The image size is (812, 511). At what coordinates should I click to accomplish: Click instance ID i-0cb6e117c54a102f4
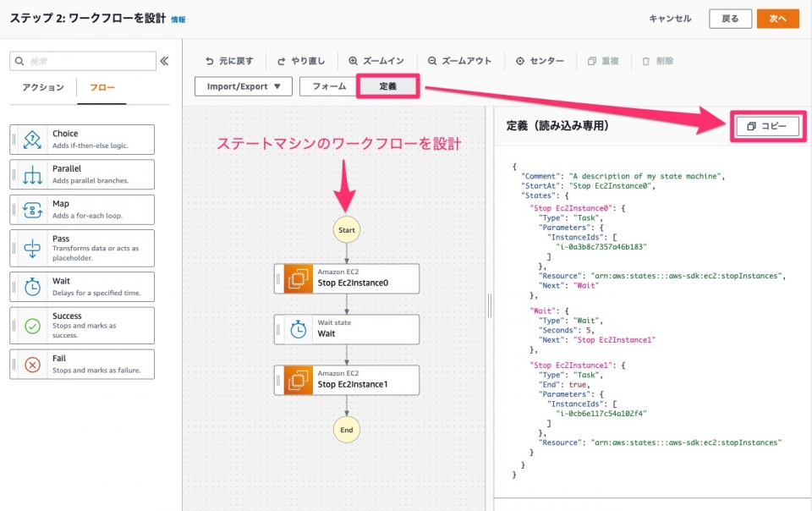pyautogui.click(x=601, y=414)
